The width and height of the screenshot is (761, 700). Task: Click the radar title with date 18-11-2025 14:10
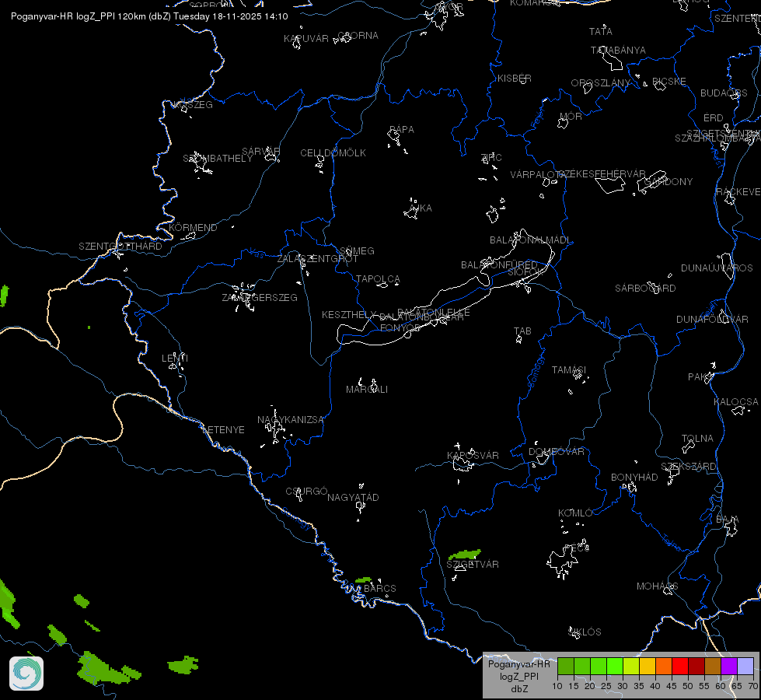(x=149, y=16)
